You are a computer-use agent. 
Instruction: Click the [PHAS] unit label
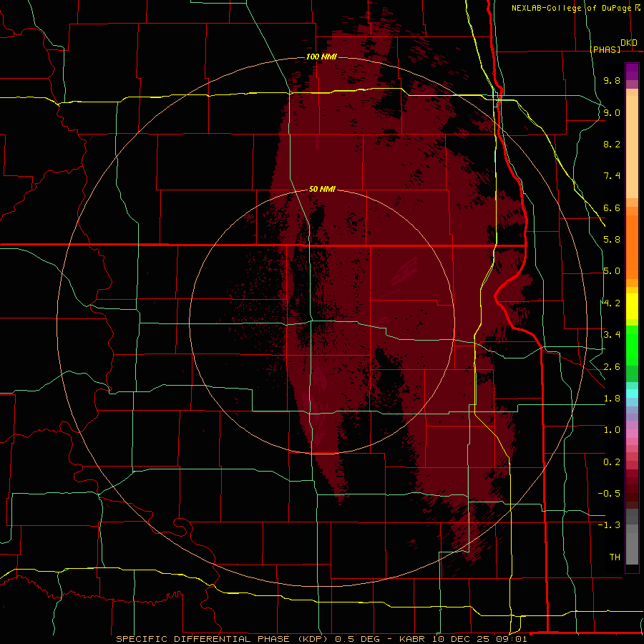(605, 49)
